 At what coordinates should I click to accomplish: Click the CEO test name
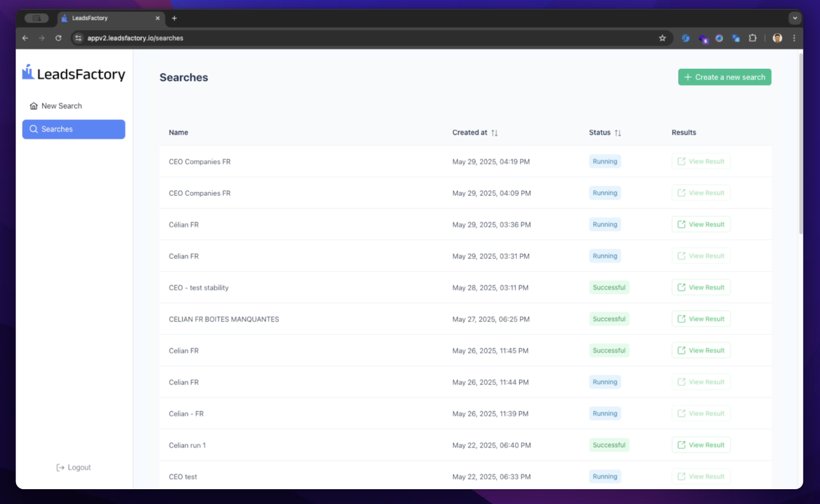(183, 477)
